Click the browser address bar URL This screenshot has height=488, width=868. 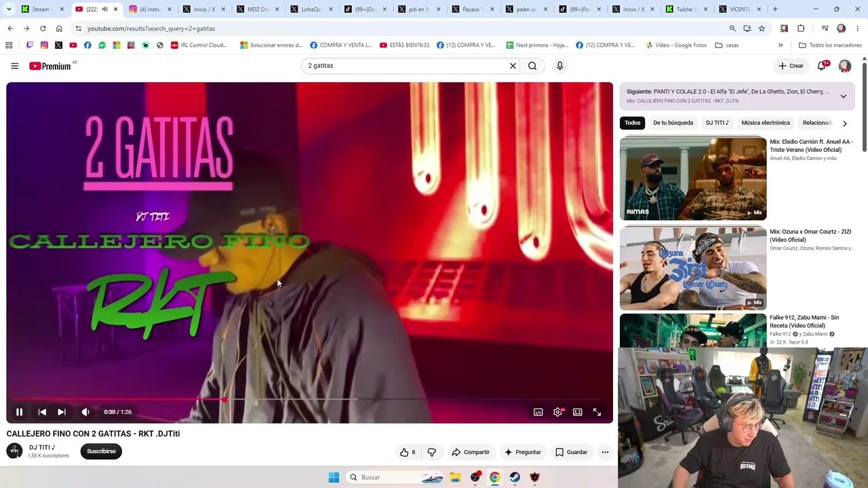click(151, 28)
